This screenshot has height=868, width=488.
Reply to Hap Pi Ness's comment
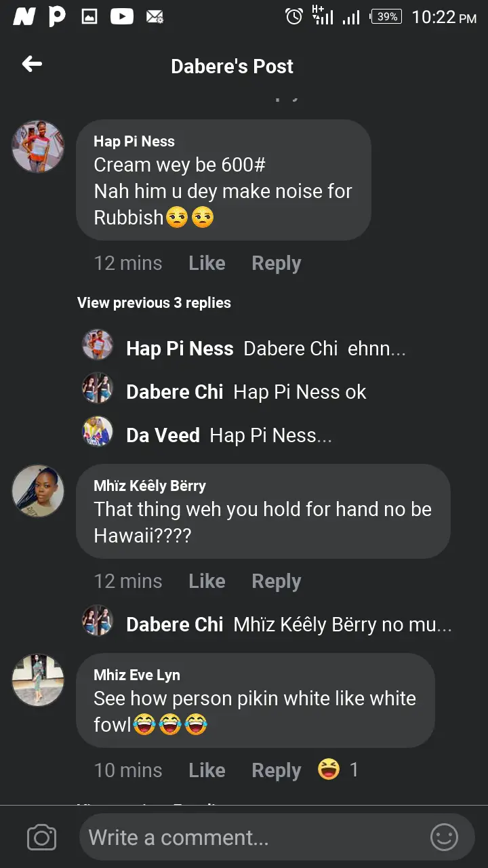(x=276, y=263)
